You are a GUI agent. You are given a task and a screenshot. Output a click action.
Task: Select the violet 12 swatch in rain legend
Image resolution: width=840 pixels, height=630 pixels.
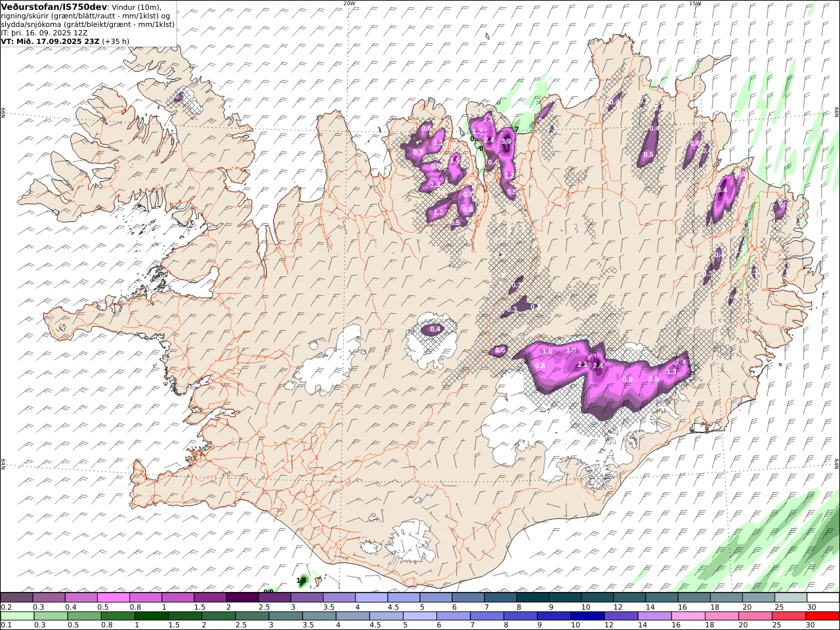coord(620,616)
